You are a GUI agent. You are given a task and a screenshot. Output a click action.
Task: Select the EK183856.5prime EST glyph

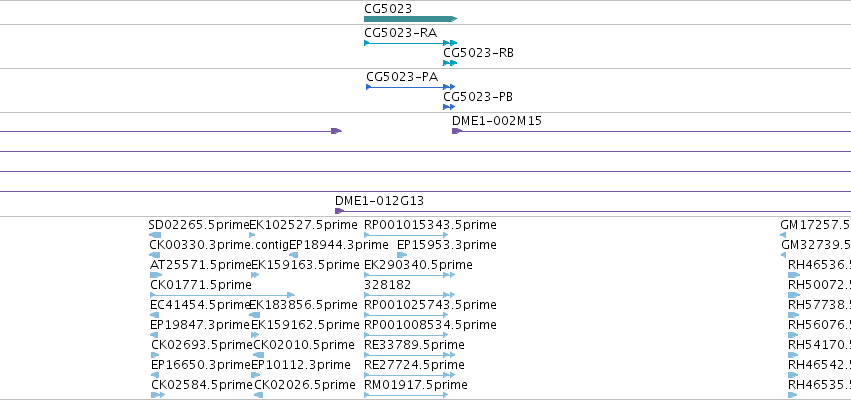[x=254, y=315]
